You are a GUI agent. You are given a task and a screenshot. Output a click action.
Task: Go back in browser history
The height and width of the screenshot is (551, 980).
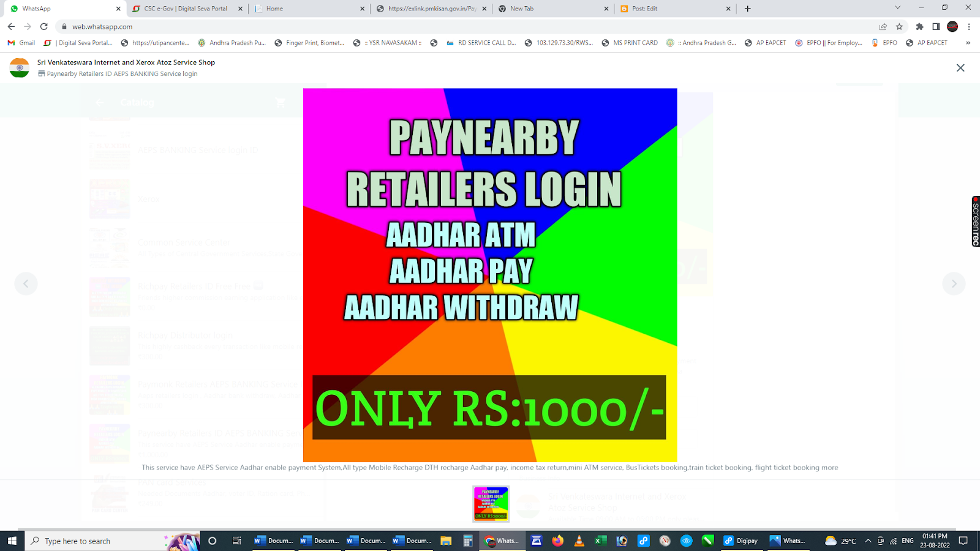(11, 26)
